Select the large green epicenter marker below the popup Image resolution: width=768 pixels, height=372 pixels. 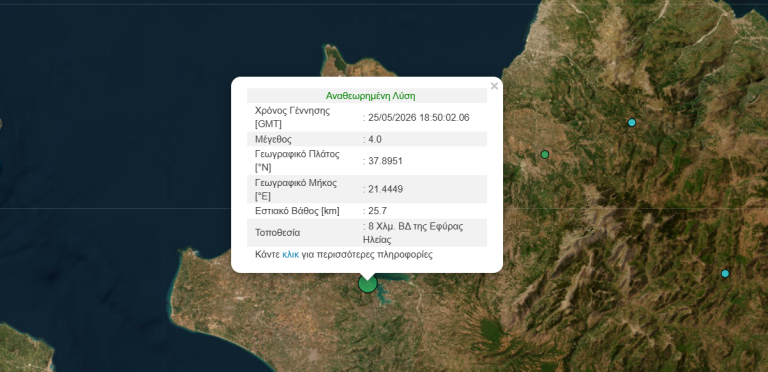367,283
